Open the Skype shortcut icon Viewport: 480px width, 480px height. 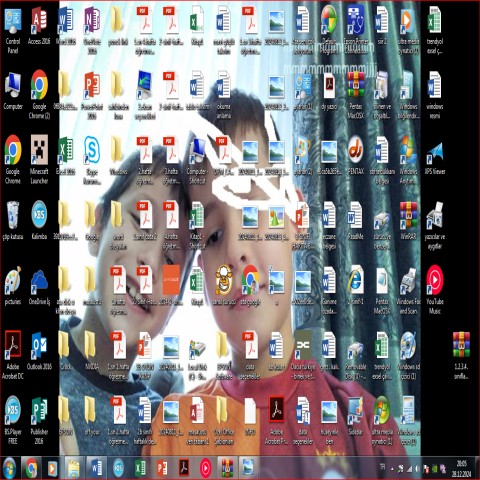tap(92, 159)
